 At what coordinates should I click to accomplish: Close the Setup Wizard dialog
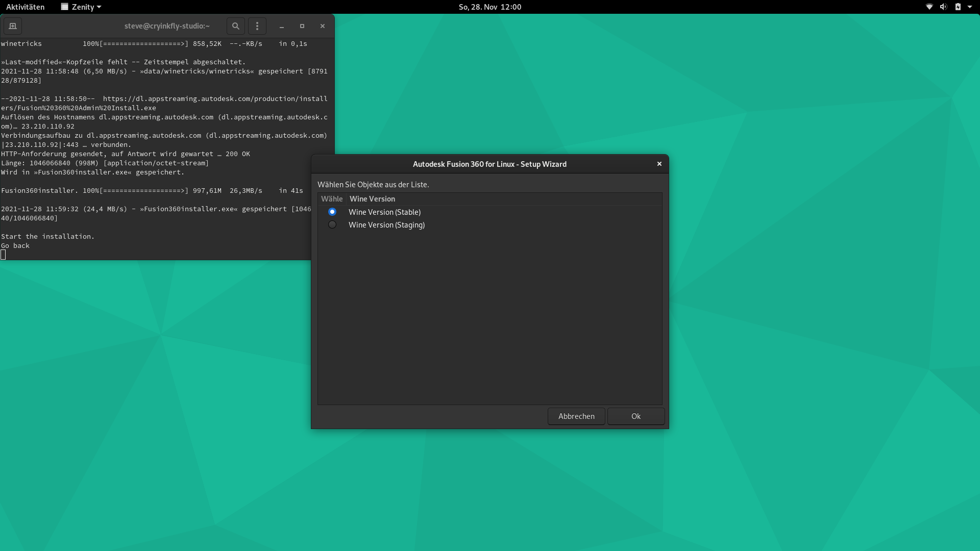[659, 164]
